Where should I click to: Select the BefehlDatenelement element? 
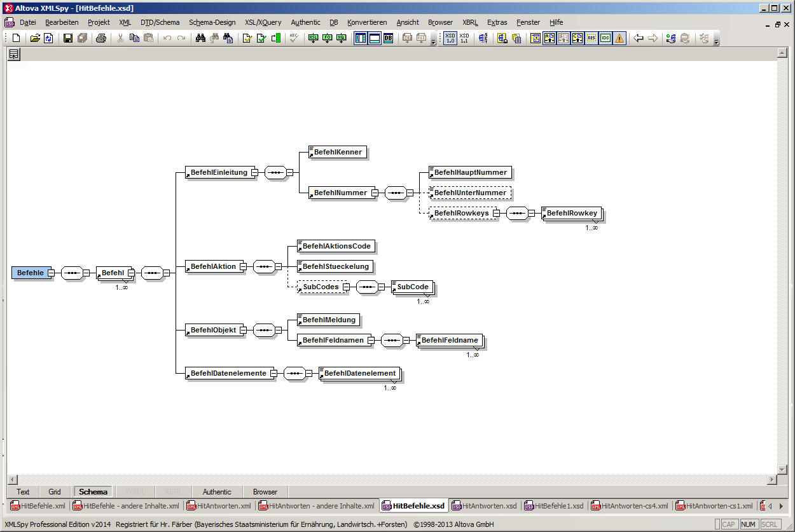[359, 373]
